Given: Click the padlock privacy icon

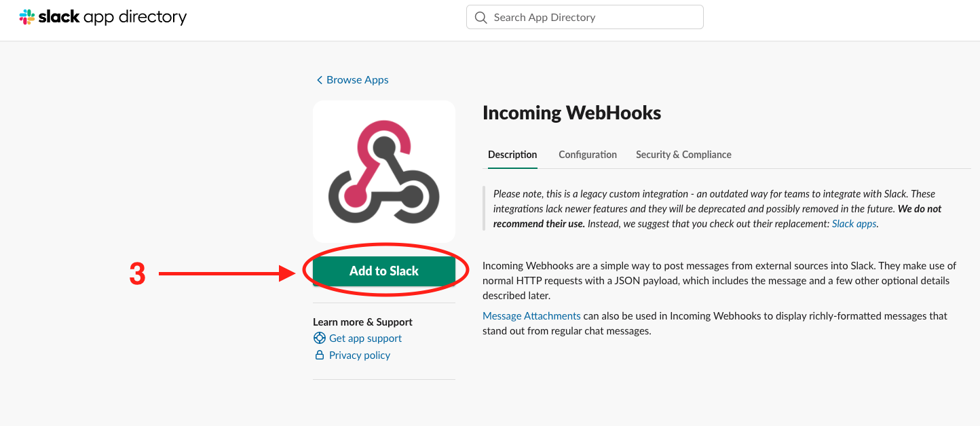Looking at the screenshot, I should 319,355.
